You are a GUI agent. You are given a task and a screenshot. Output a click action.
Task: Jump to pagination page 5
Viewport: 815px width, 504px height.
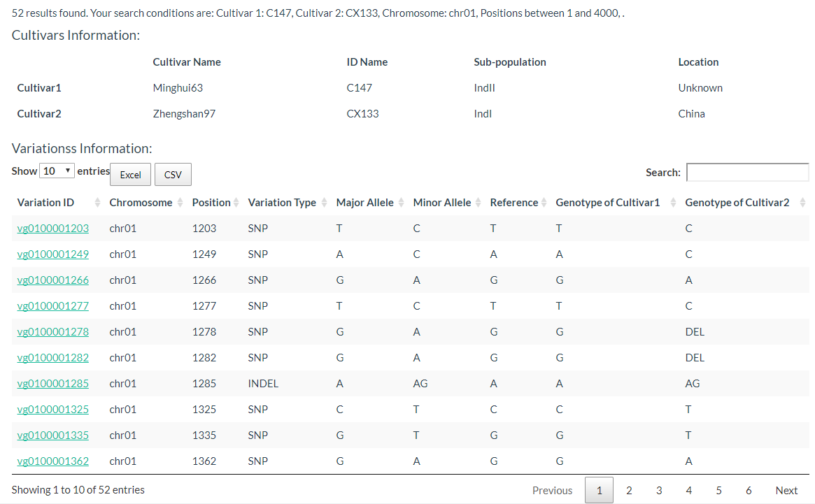coord(719,491)
